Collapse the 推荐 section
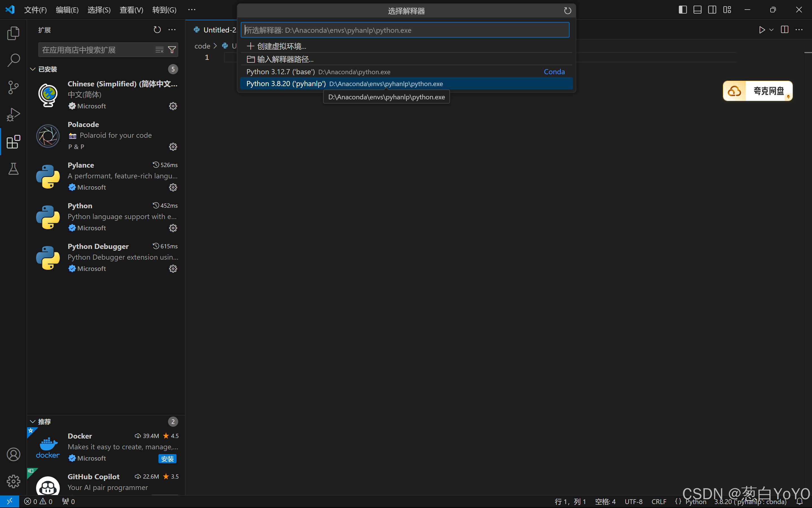Viewport: 812px width, 508px height. 32,422
